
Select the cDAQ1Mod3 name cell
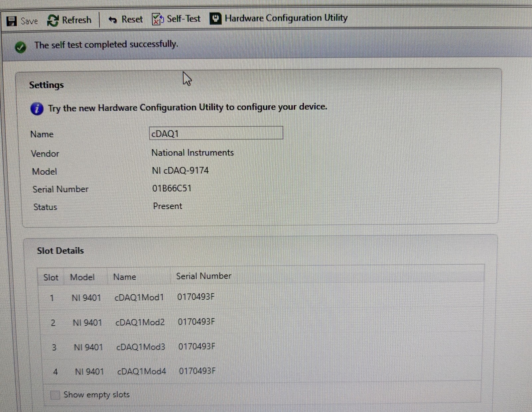tap(141, 347)
